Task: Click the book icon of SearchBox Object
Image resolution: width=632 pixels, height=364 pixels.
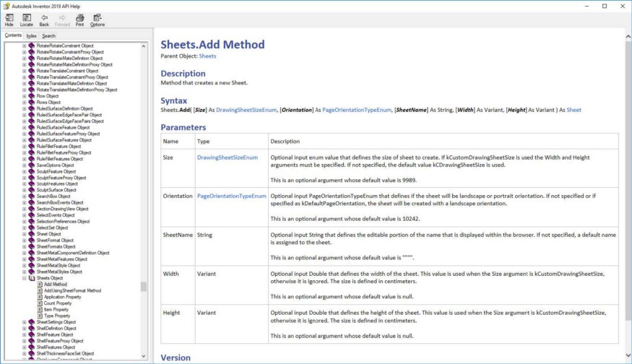Action: tap(32, 196)
